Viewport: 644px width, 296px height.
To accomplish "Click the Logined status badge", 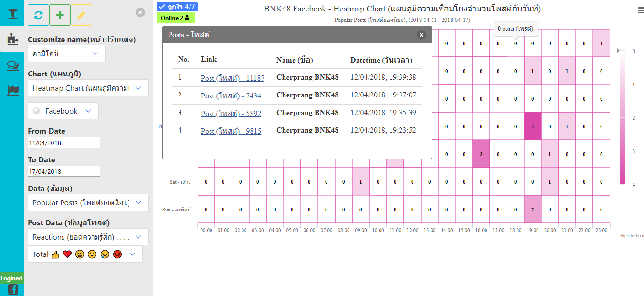I will [11, 278].
